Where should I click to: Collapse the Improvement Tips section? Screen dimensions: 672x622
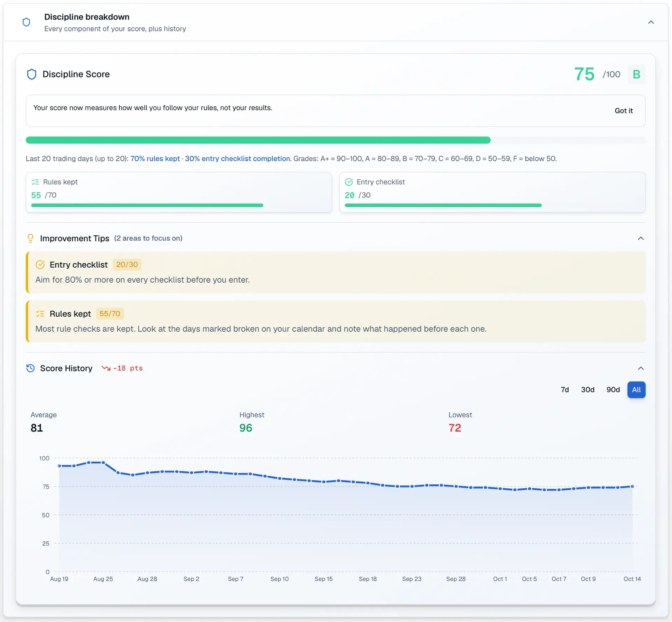[640, 239]
